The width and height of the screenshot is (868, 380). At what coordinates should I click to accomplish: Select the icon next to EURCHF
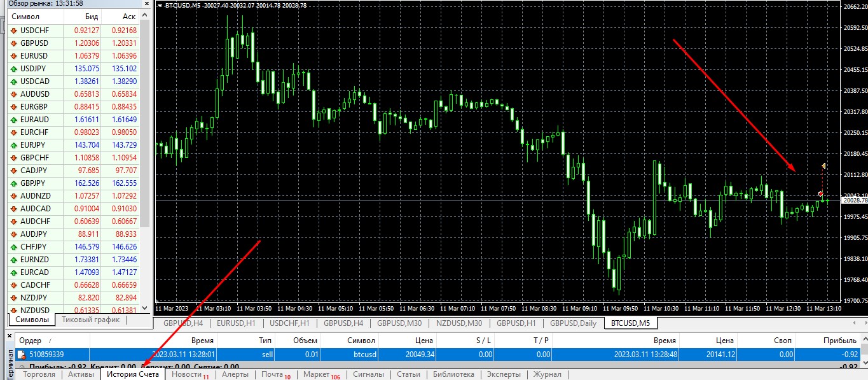tap(13, 132)
